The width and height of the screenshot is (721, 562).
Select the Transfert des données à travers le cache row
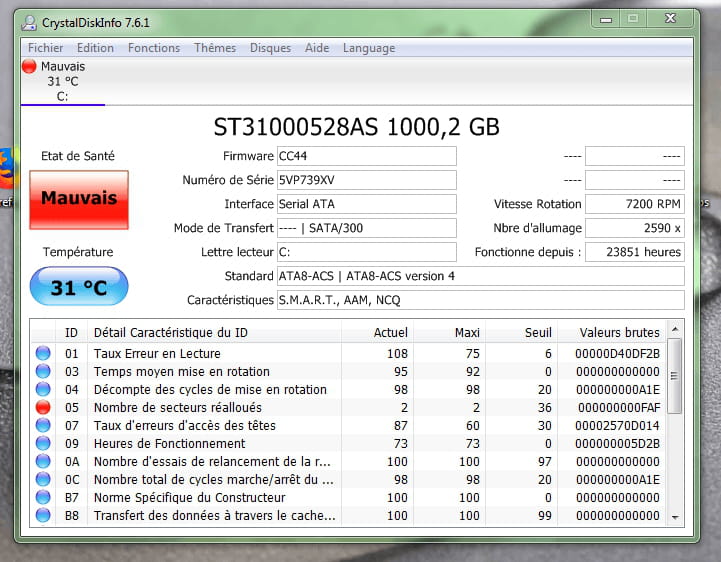point(349,515)
